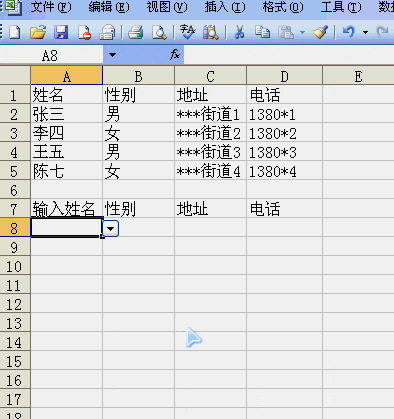Click the Select All corner box
This screenshot has height=419, width=394.
point(15,76)
